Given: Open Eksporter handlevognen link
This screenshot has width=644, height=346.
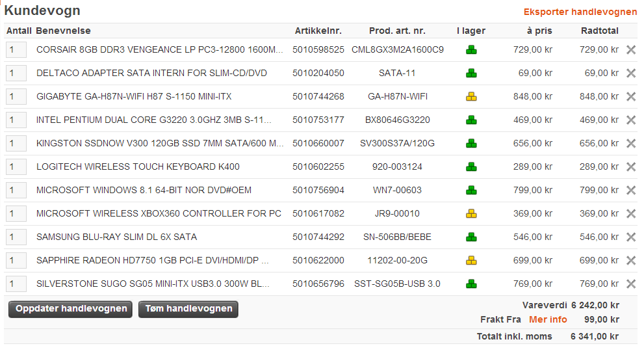Looking at the screenshot, I should (580, 12).
